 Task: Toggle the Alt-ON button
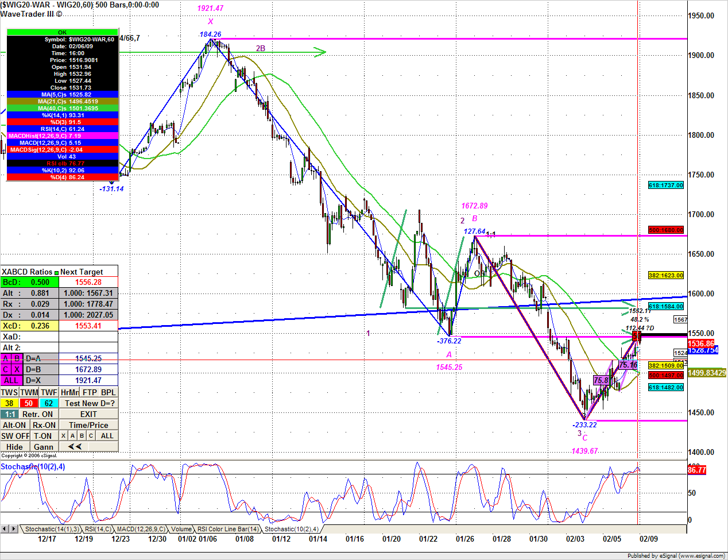(15, 425)
